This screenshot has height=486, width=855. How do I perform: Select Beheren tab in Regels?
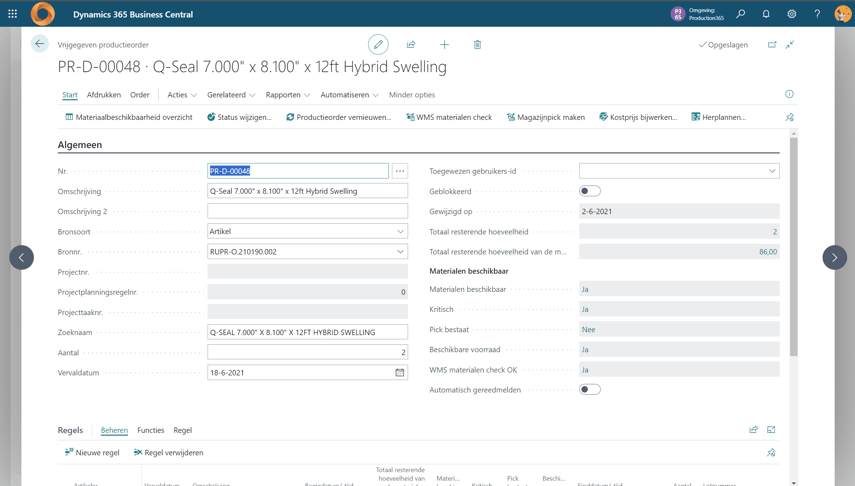[114, 430]
